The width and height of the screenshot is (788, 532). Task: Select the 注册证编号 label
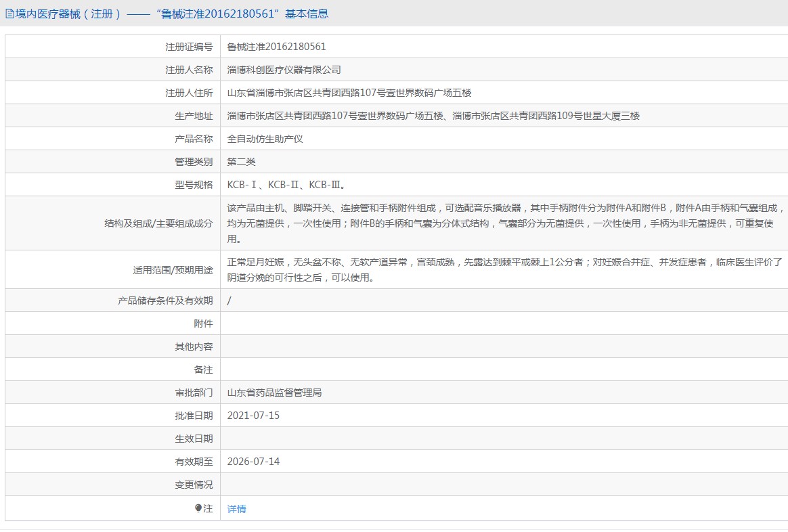pos(189,47)
